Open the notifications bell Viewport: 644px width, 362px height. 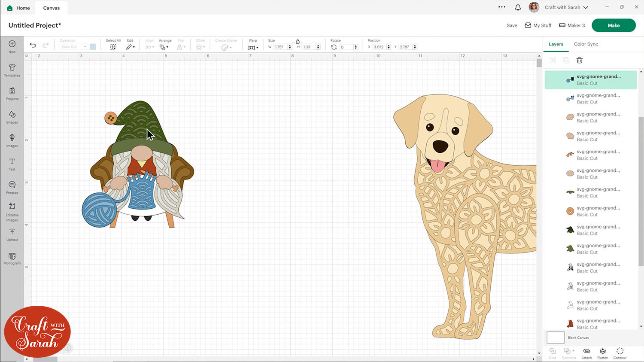coord(518,7)
